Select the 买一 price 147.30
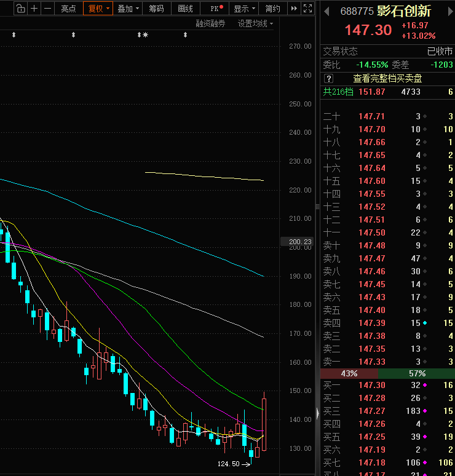The width and height of the screenshot is (455, 476). (x=372, y=385)
